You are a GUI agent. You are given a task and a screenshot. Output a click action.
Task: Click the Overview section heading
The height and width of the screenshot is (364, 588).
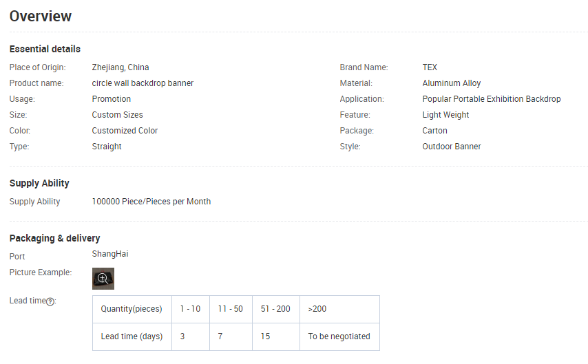pyautogui.click(x=41, y=16)
